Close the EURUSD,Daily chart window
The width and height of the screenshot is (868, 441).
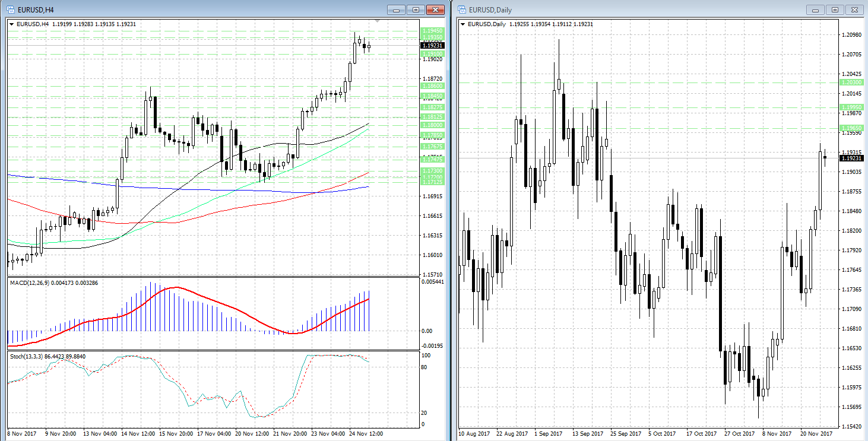point(854,9)
